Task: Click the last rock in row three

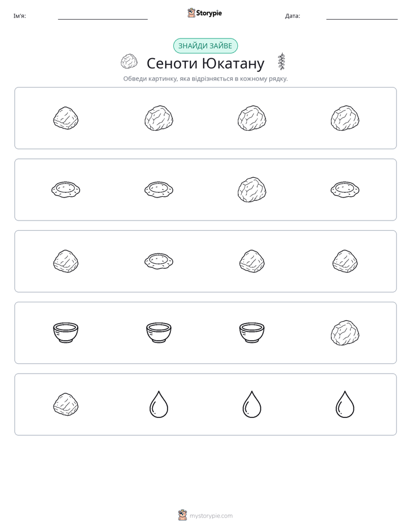Action: (x=345, y=261)
